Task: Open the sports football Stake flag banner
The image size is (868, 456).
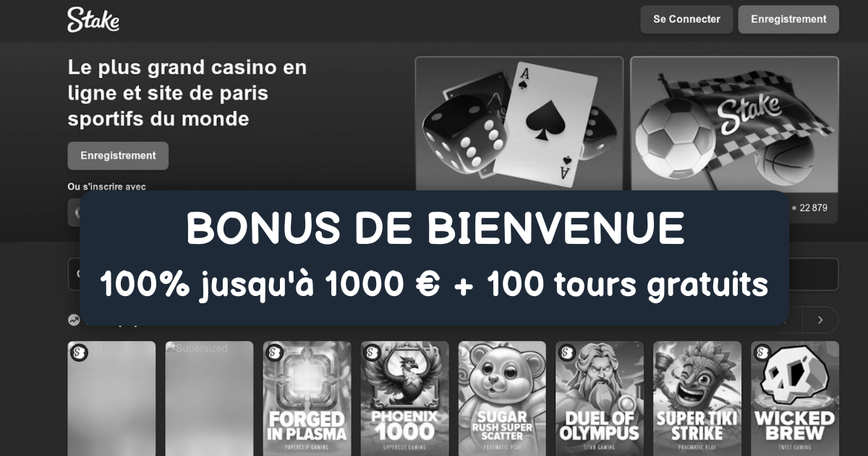Action: click(x=734, y=124)
